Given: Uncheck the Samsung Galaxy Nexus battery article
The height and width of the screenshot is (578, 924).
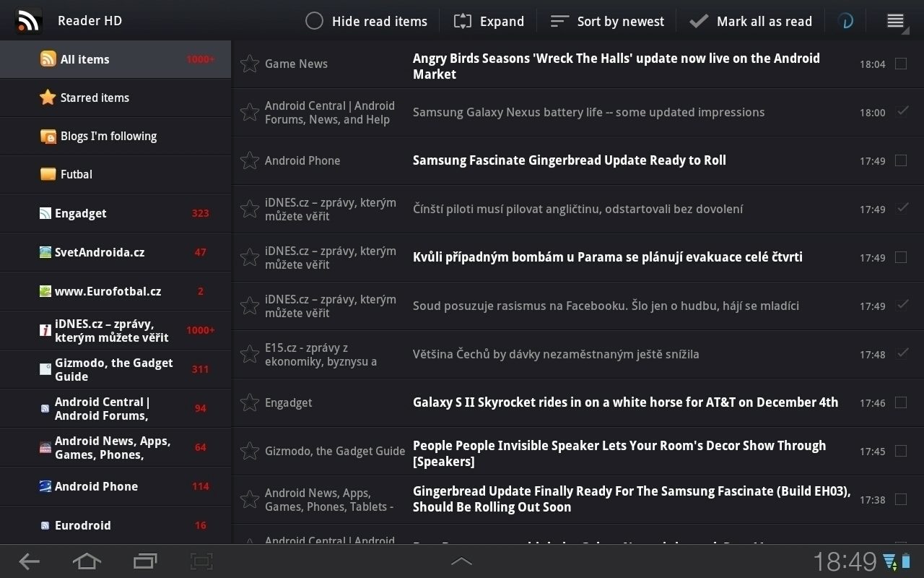Looking at the screenshot, I should click(x=902, y=111).
